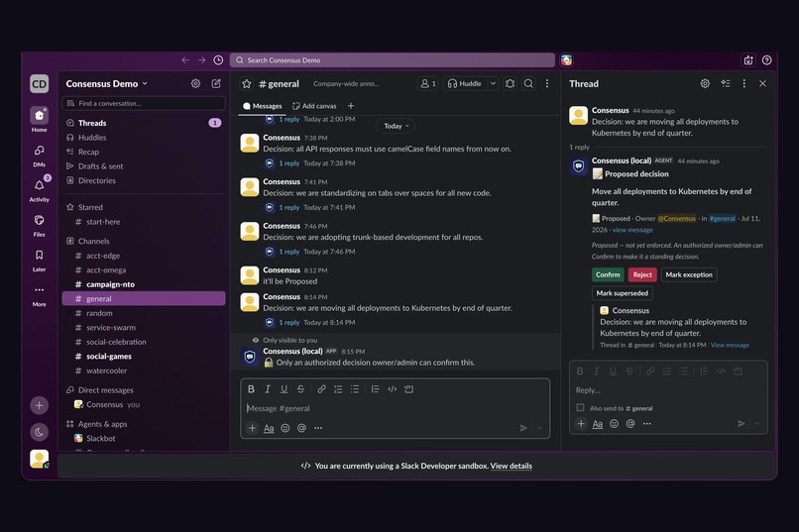This screenshot has height=532, width=799.
Task: Open Huddle options dropdown arrow
Action: 493,83
